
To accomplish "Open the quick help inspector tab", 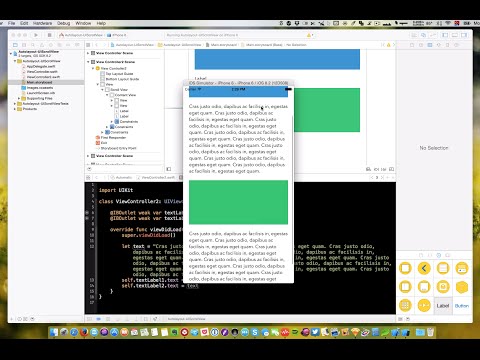I will point(421,45).
